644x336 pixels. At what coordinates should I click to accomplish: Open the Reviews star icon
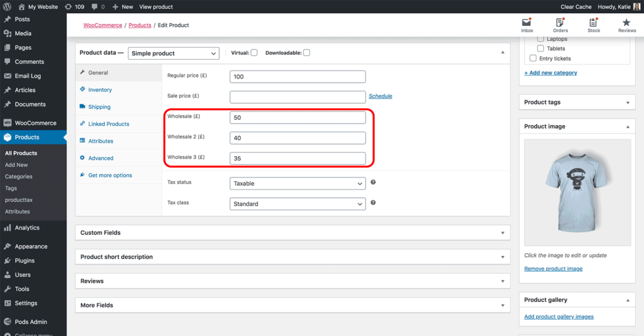[626, 23]
